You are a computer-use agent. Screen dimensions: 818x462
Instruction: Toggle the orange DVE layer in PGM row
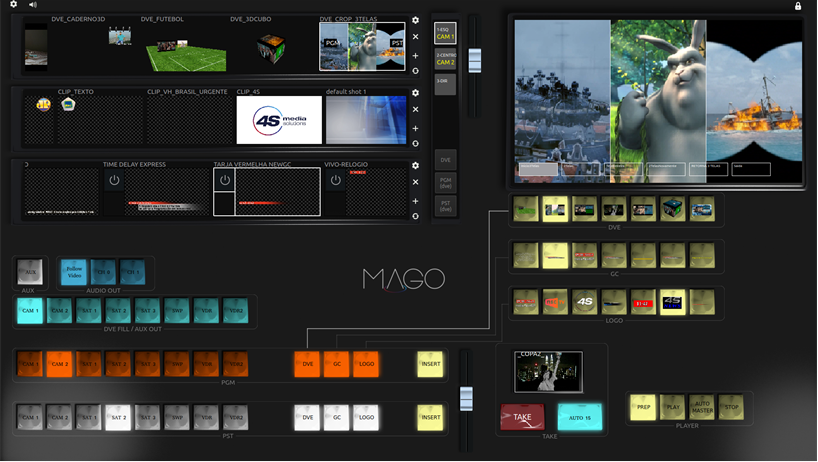pyautogui.click(x=307, y=364)
